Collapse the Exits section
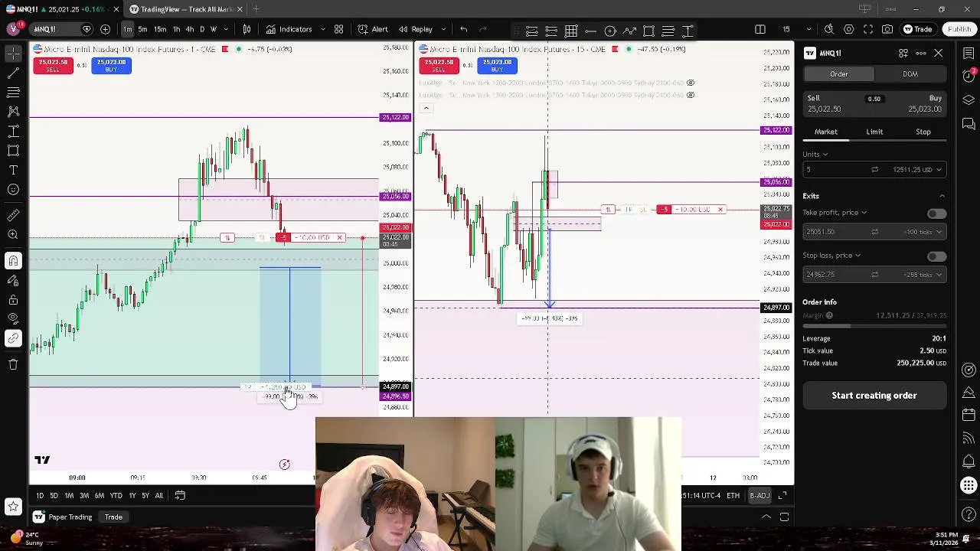 point(942,197)
